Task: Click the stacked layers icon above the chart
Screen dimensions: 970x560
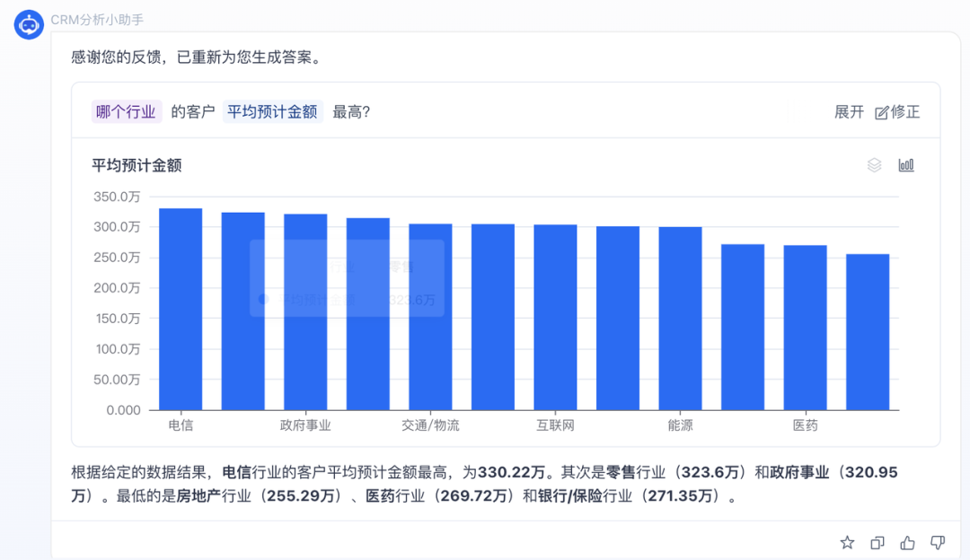Action: [x=875, y=164]
